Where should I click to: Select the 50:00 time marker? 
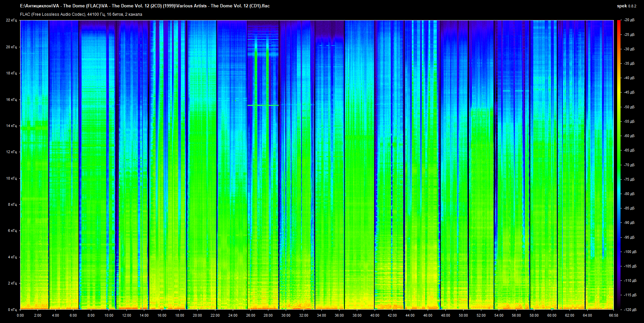[463, 315]
